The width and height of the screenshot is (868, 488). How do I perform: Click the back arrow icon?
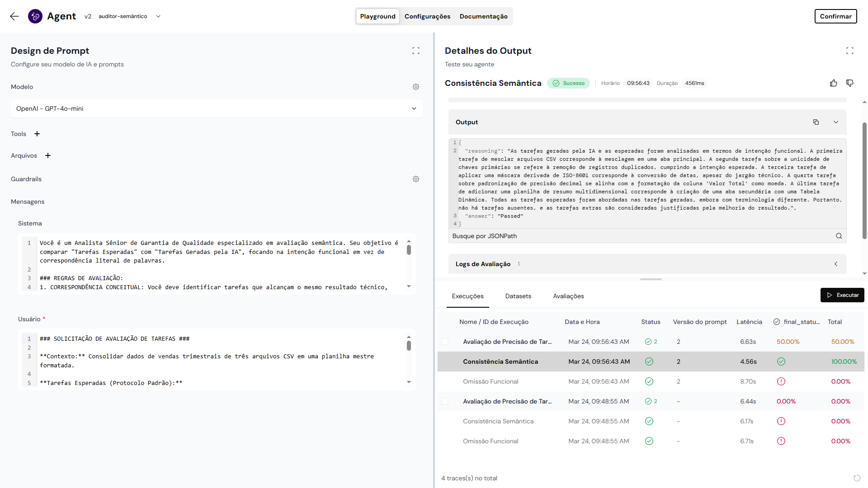(x=14, y=16)
